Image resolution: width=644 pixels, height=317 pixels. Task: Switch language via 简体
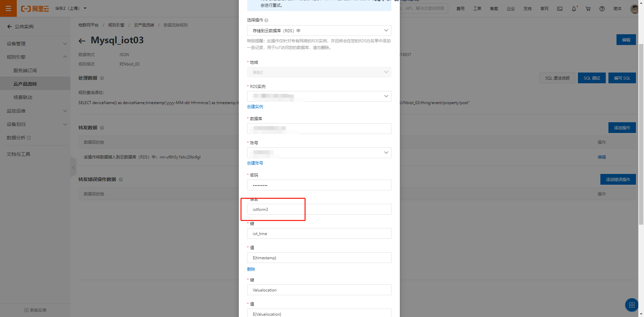click(617, 9)
